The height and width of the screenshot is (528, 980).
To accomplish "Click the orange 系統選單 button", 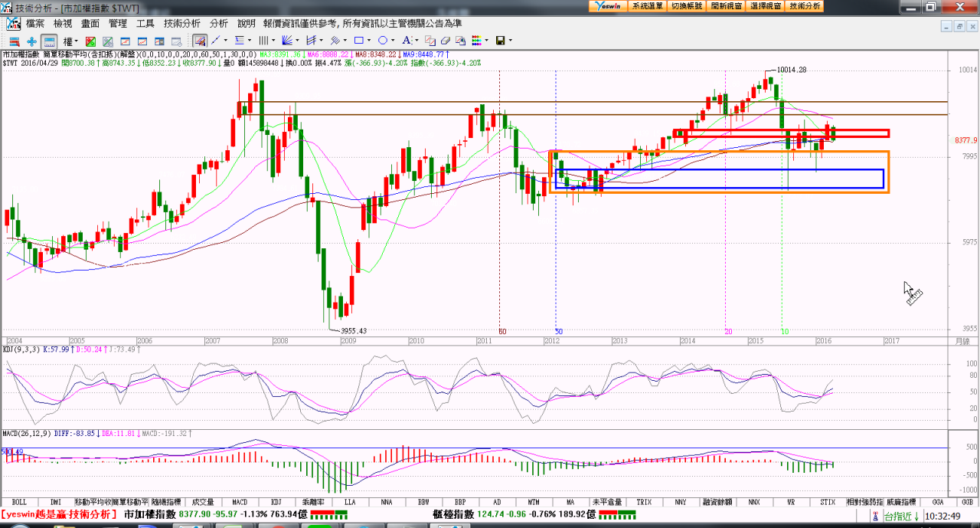I will pos(647,6).
